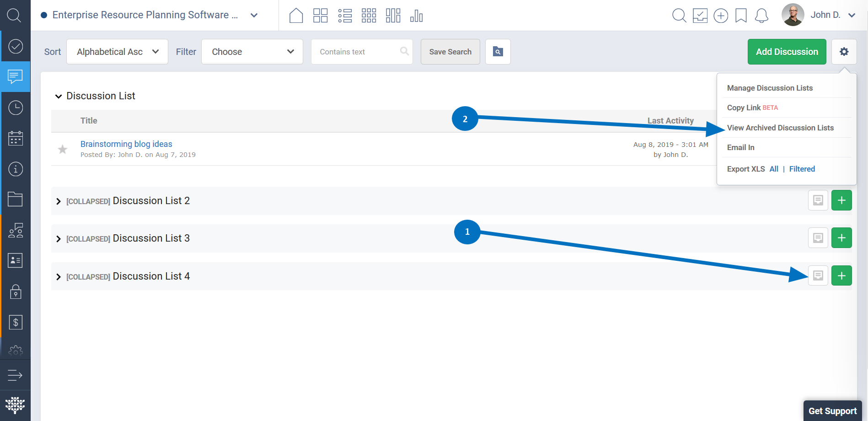This screenshot has height=421, width=868.
Task: Expand collapsed Discussion List 3
Action: point(59,239)
